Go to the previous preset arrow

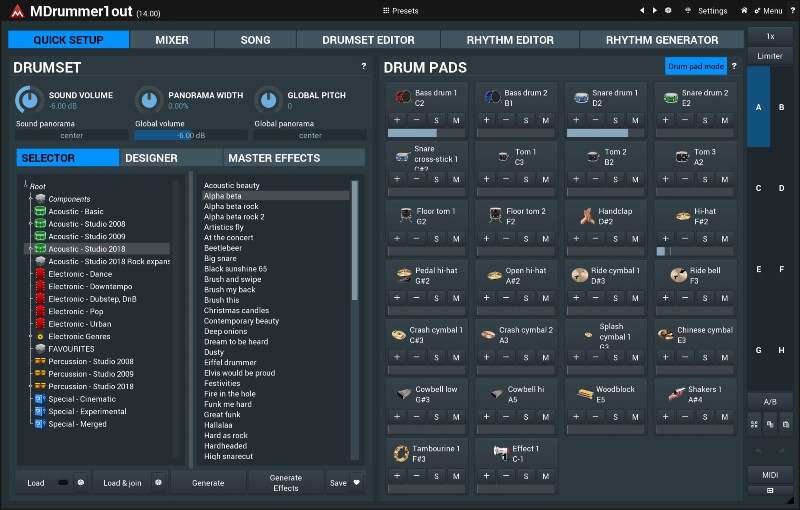tap(642, 10)
